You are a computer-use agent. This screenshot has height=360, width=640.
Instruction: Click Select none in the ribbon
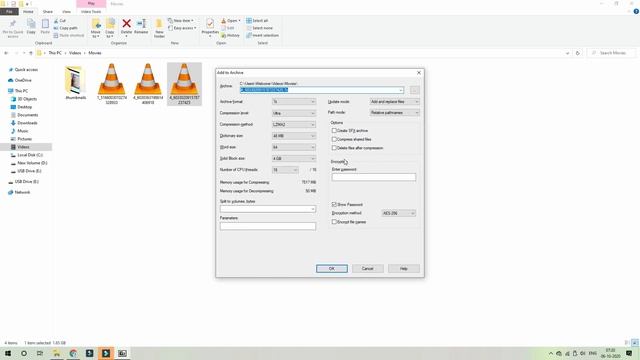pyautogui.click(x=259, y=28)
